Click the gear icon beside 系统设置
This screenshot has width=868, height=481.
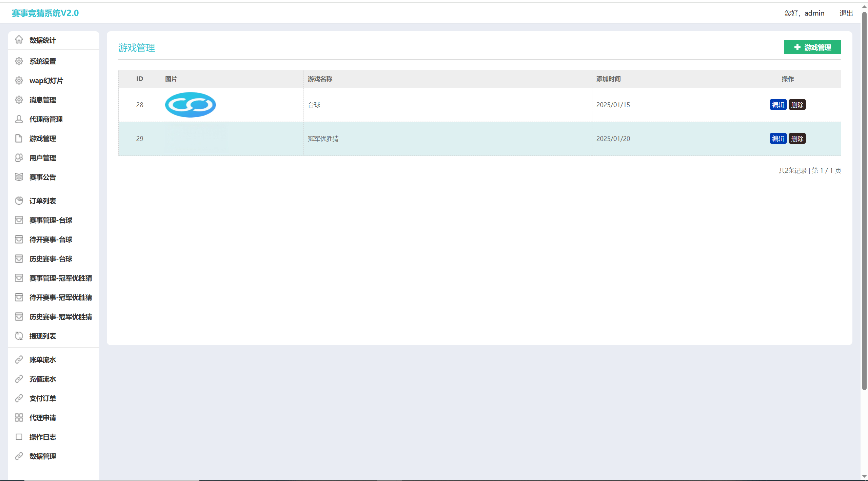pos(19,61)
